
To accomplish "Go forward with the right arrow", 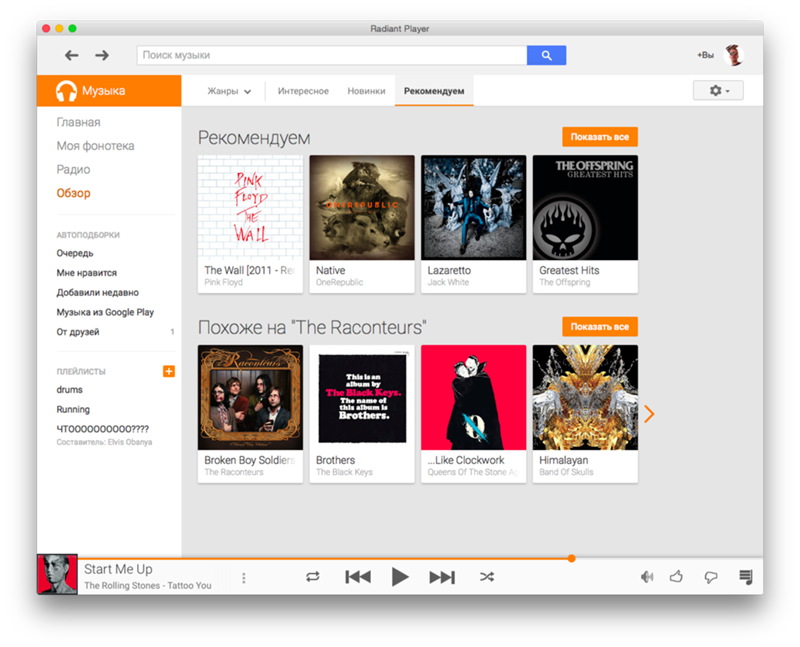I will click(x=102, y=55).
